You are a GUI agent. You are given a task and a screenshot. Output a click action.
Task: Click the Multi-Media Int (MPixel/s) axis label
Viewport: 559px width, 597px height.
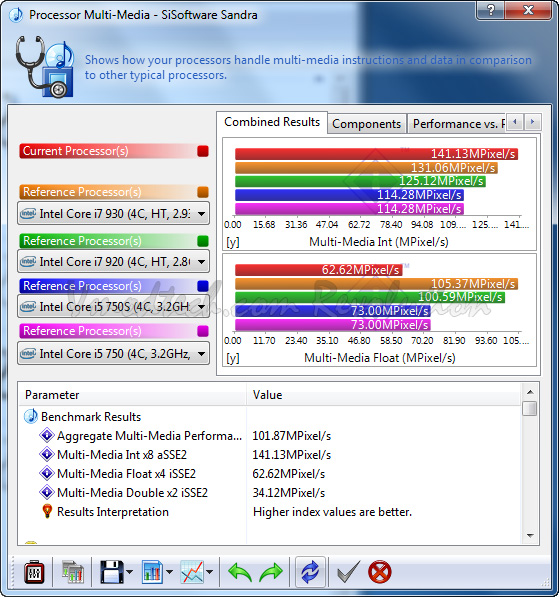click(x=379, y=242)
